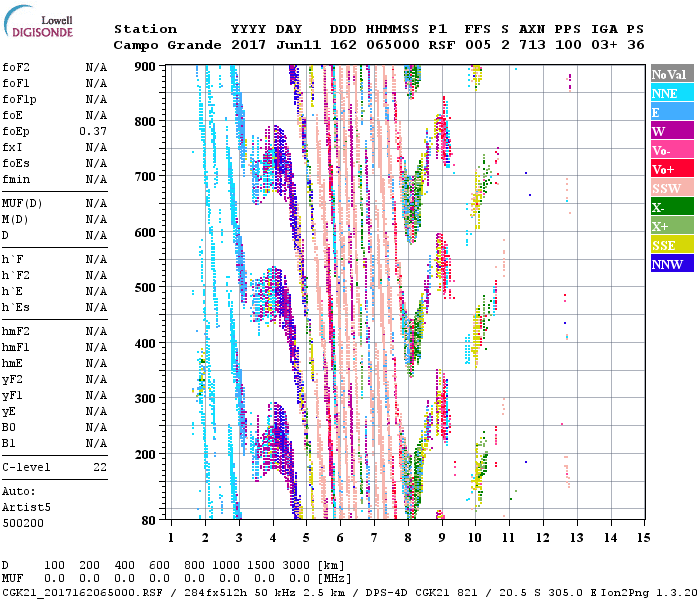Select the W purple legend entry
Image resolution: width=700 pixels, height=600 pixels.
tap(671, 131)
